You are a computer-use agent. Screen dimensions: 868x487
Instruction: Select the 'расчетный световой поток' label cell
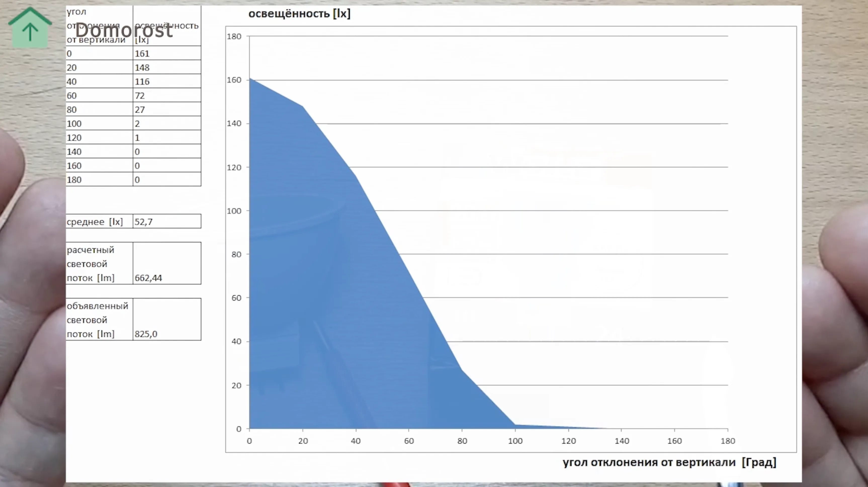pos(99,263)
